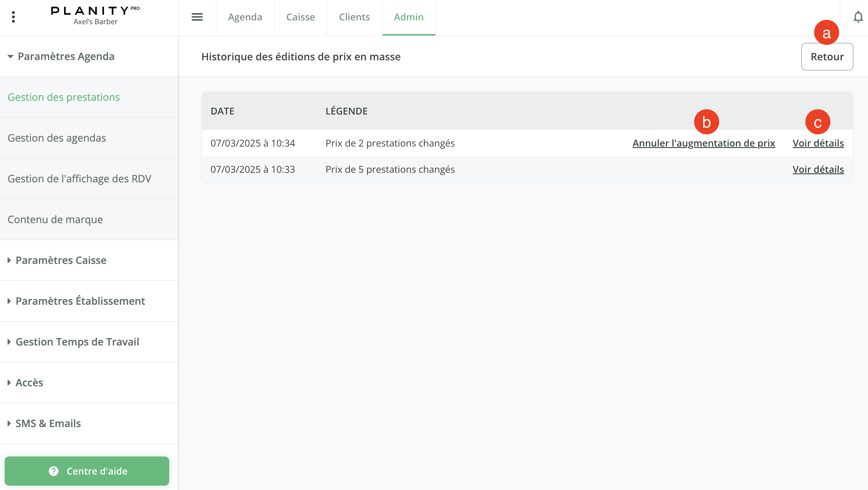This screenshot has height=490, width=868.
Task: Click the three-dot vertical menu icon
Action: pos(13,17)
